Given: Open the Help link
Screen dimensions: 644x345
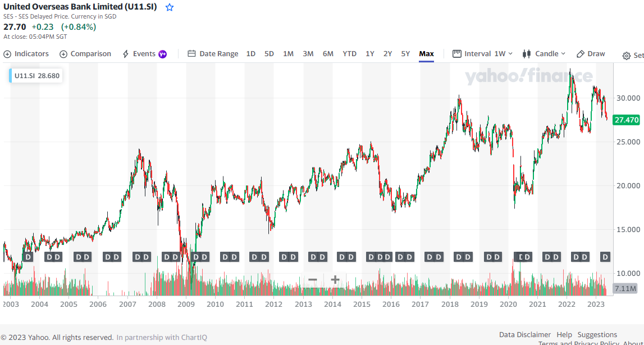Looking at the screenshot, I should (x=564, y=335).
